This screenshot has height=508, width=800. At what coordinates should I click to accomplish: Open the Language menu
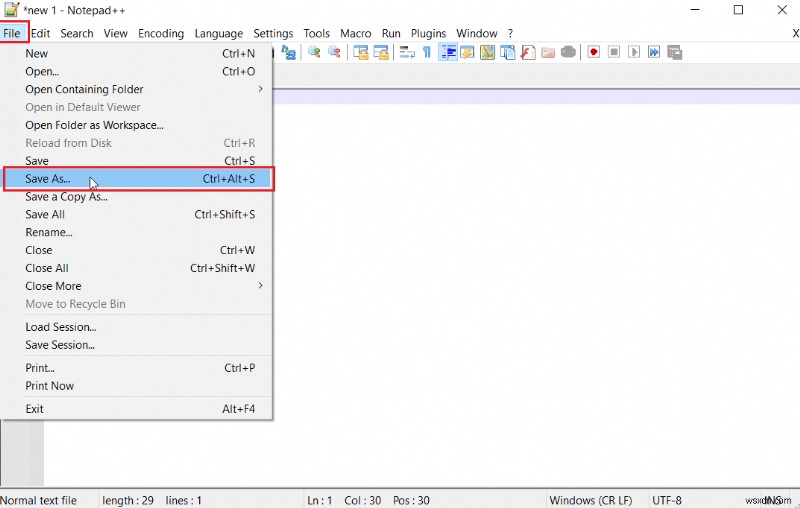coord(218,33)
